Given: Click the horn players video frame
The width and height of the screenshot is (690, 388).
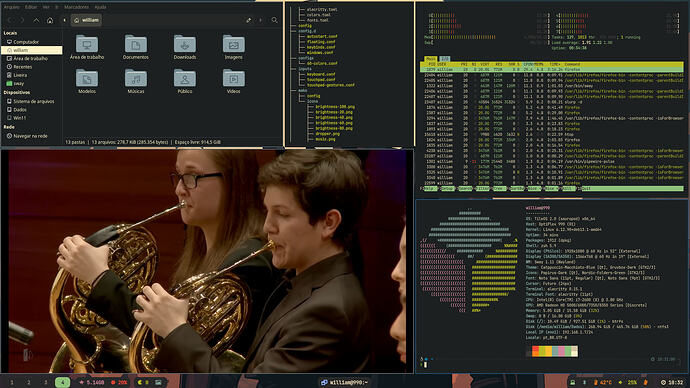Looking at the screenshot, I should (207, 261).
